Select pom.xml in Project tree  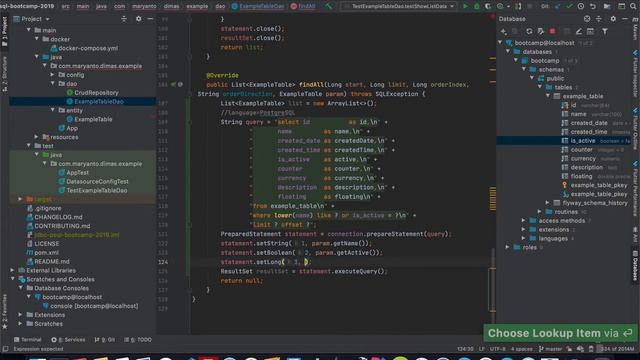(x=47, y=253)
